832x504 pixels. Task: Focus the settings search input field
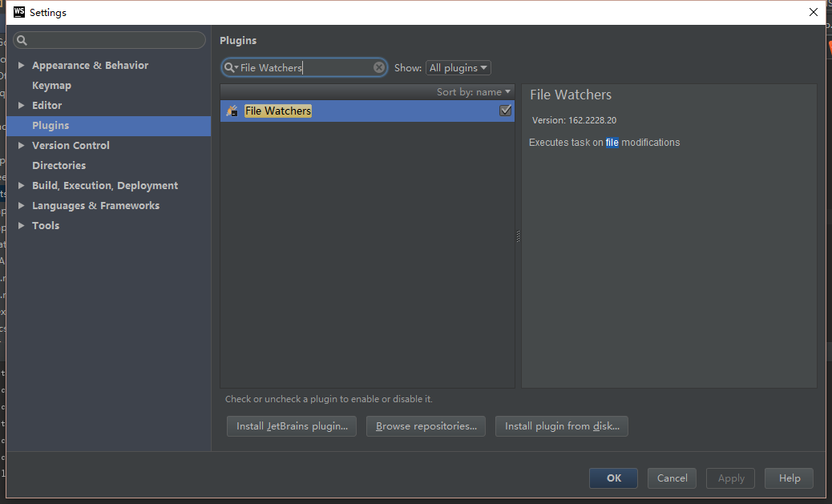[109, 40]
